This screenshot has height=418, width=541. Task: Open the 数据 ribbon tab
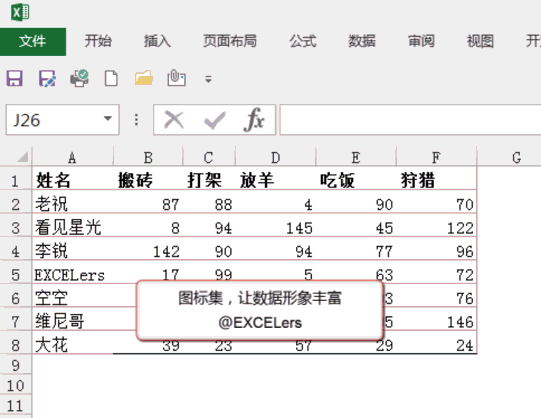pyautogui.click(x=362, y=41)
